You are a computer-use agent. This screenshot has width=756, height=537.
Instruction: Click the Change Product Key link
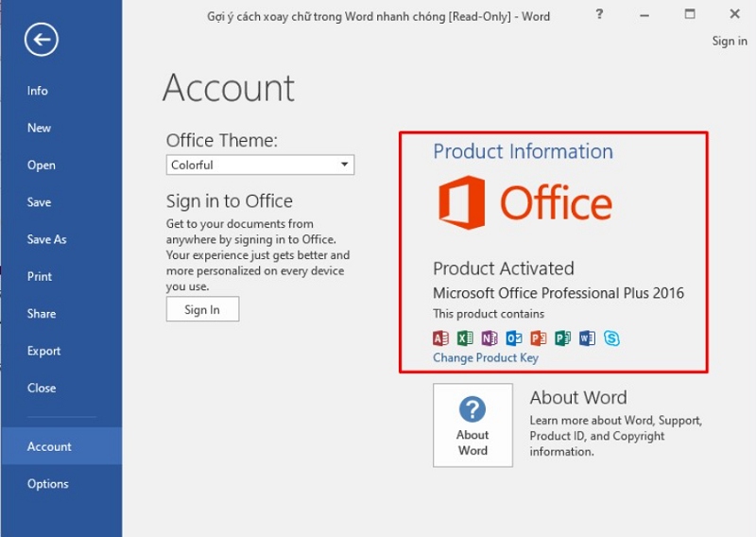[486, 358]
